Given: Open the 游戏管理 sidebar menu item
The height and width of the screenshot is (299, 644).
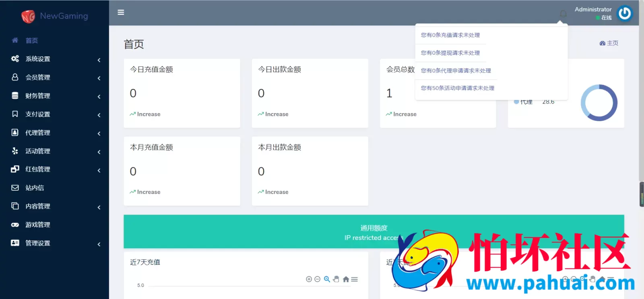Looking at the screenshot, I should [x=54, y=225].
